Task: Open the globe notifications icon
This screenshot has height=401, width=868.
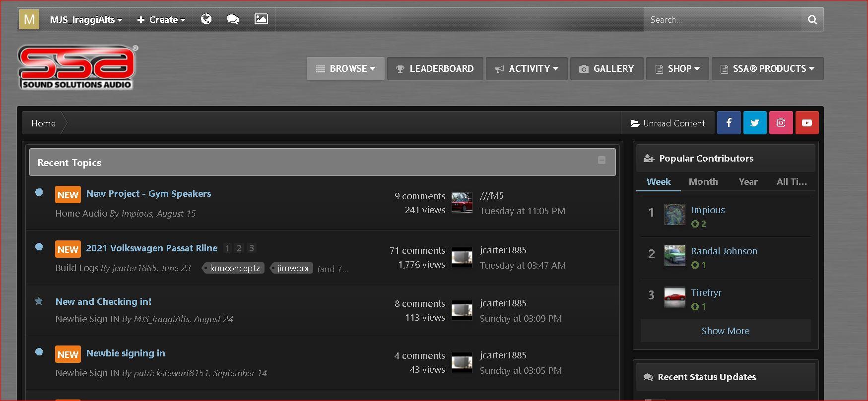Action: click(206, 19)
